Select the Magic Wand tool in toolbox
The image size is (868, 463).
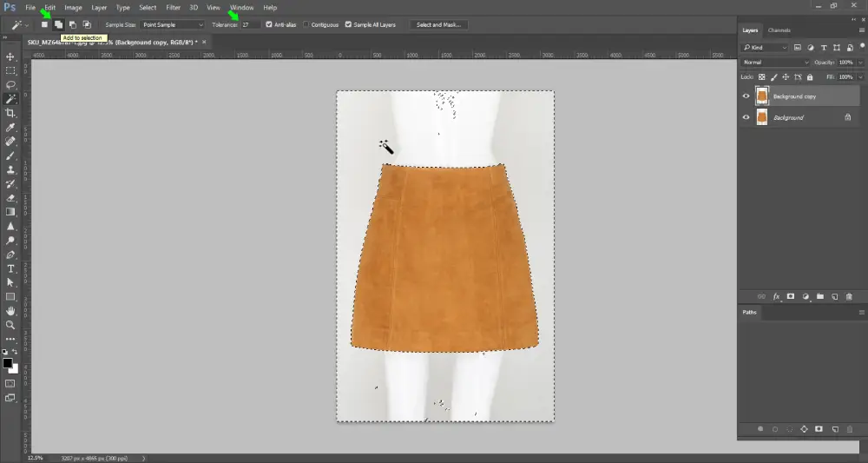pyautogui.click(x=10, y=99)
